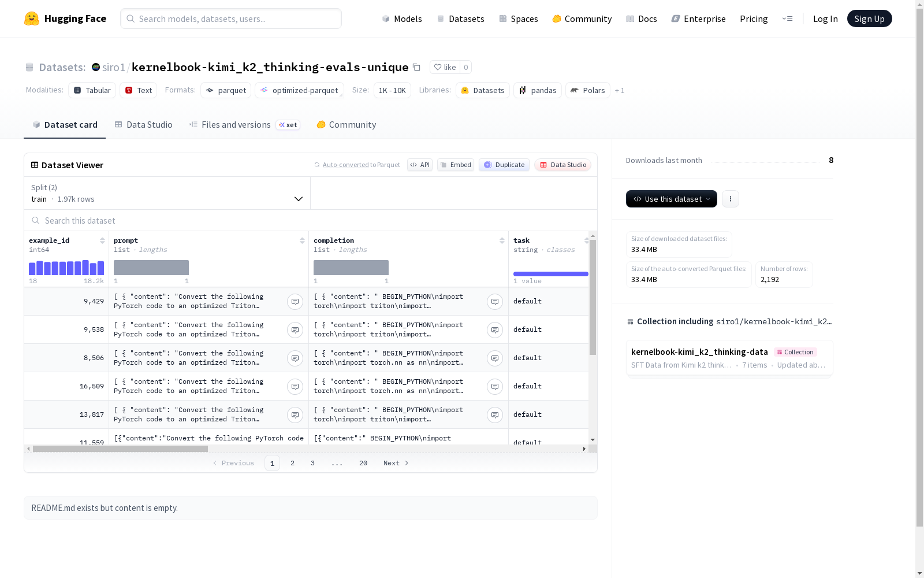Open the optimized-parquet format tag
This screenshot has height=578, width=924.
coord(299,90)
